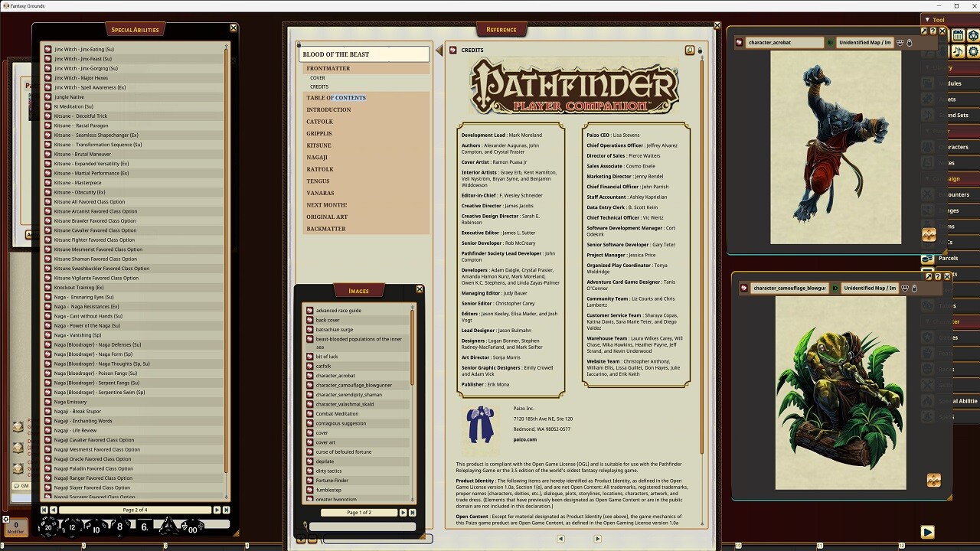The image size is (980, 551).
Task: Open the Unidentified Map / Im dropdown
Action: 865,43
